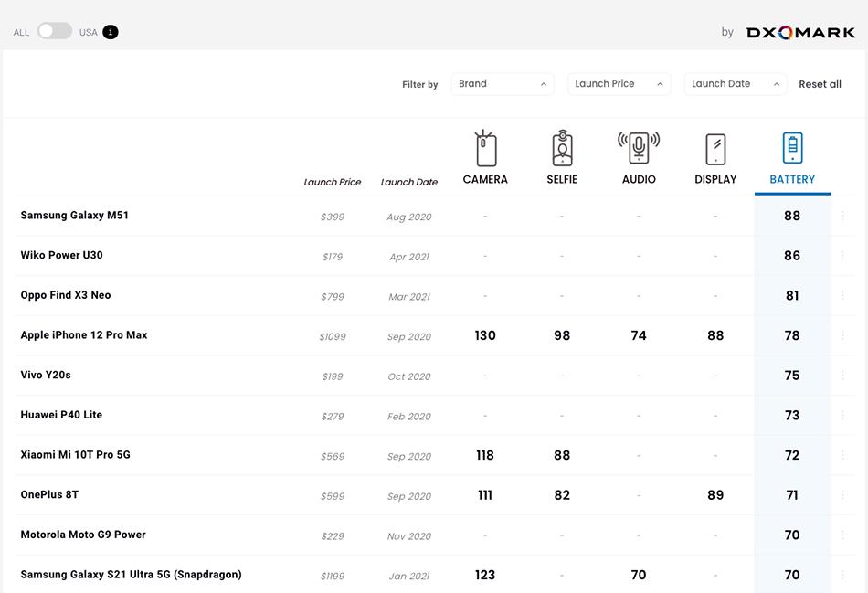Click the Nov 2020 launch date cell

409,536
